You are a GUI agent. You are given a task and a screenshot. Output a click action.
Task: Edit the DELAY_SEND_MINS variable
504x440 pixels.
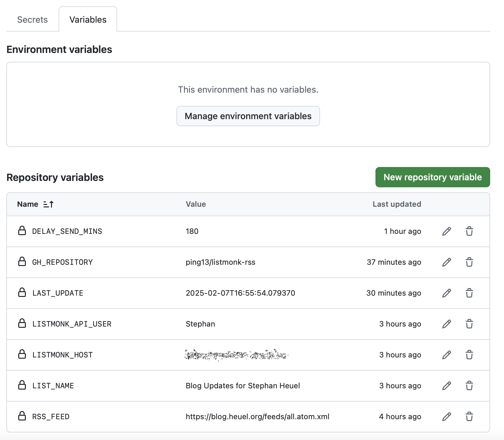coord(447,231)
